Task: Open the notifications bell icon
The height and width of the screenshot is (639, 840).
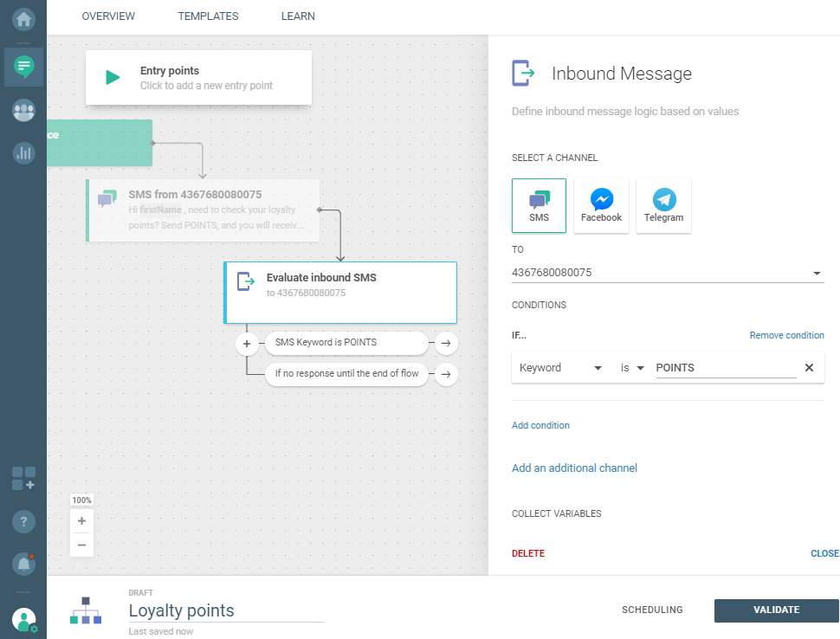Action: [x=23, y=564]
